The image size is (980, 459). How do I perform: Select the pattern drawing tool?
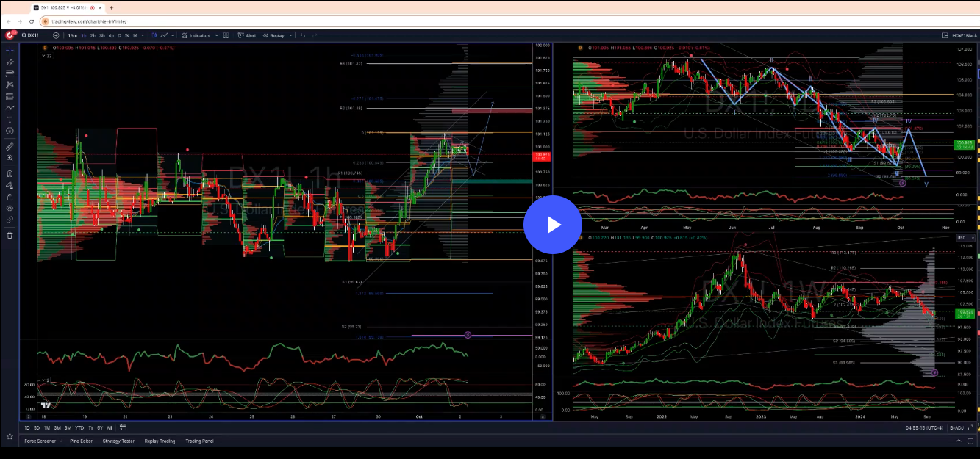tap(10, 84)
